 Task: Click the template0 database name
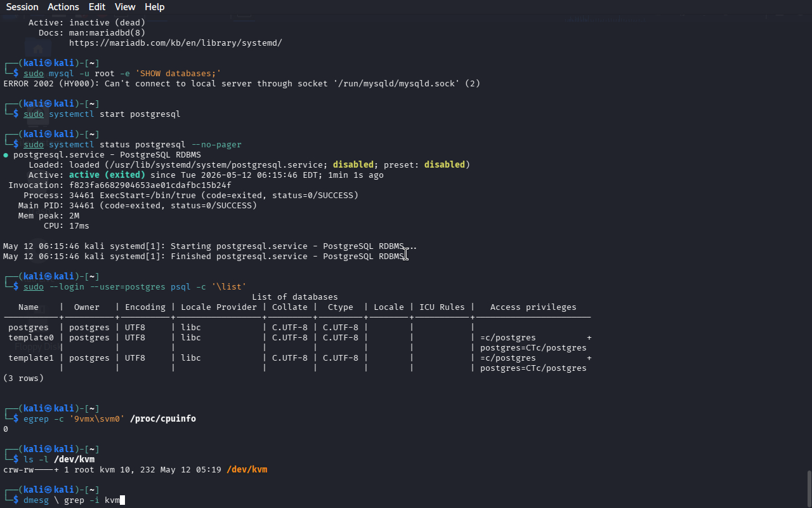pyautogui.click(x=31, y=338)
